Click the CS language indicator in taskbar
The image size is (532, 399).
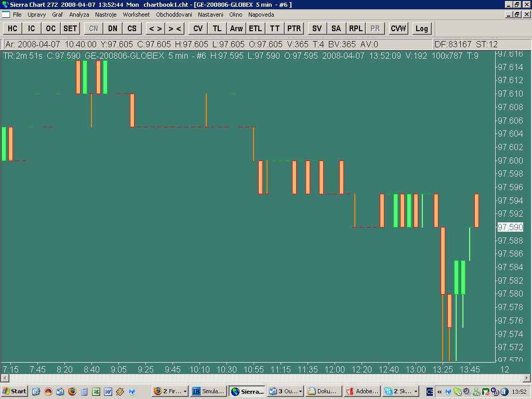click(x=429, y=392)
